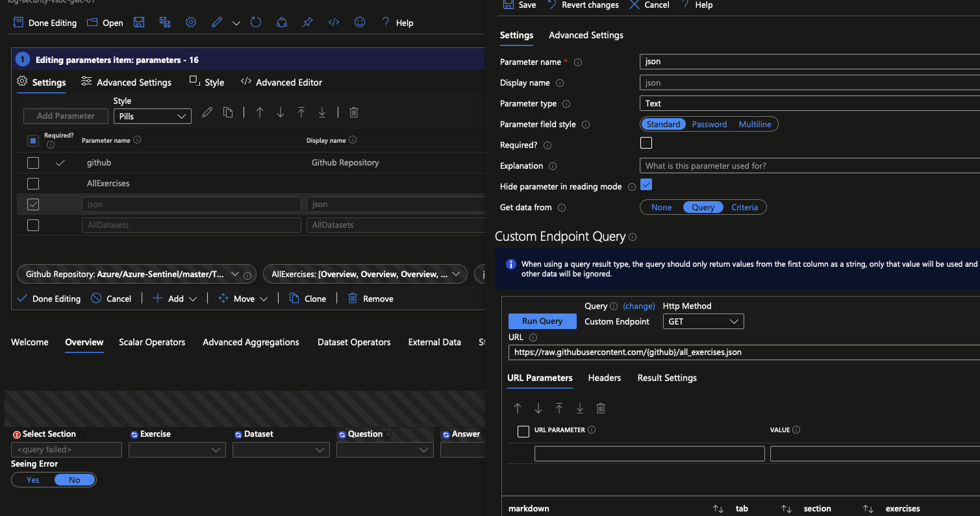
Task: Open the Scalar Operators tab
Action: 152,342
